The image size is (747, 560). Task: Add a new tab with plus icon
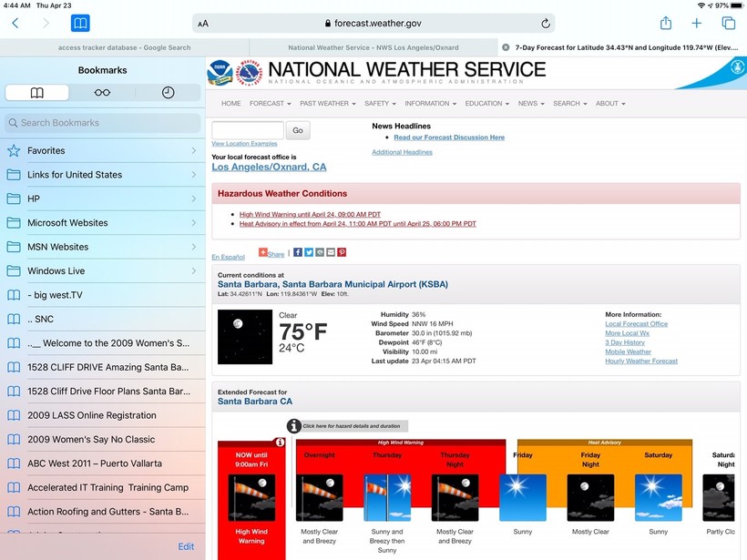click(x=697, y=23)
